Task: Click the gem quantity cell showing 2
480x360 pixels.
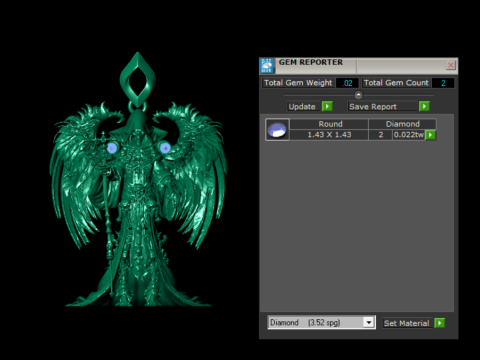Action: coord(381,135)
